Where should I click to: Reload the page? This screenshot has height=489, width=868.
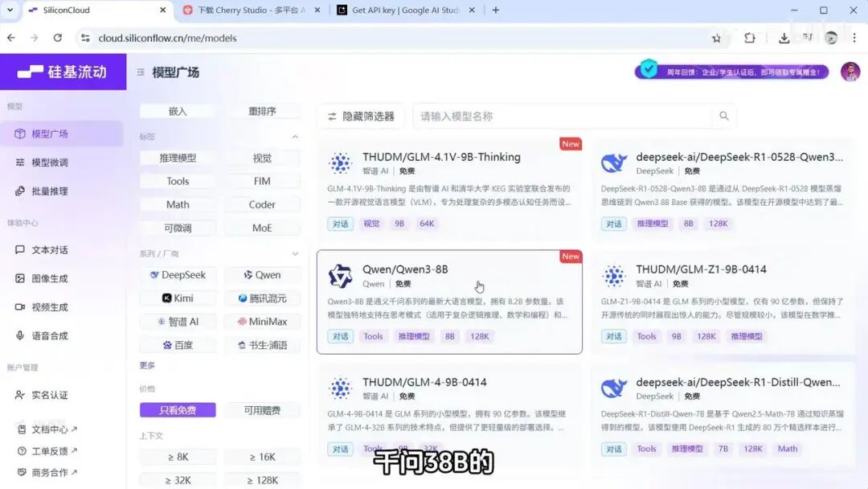click(58, 38)
